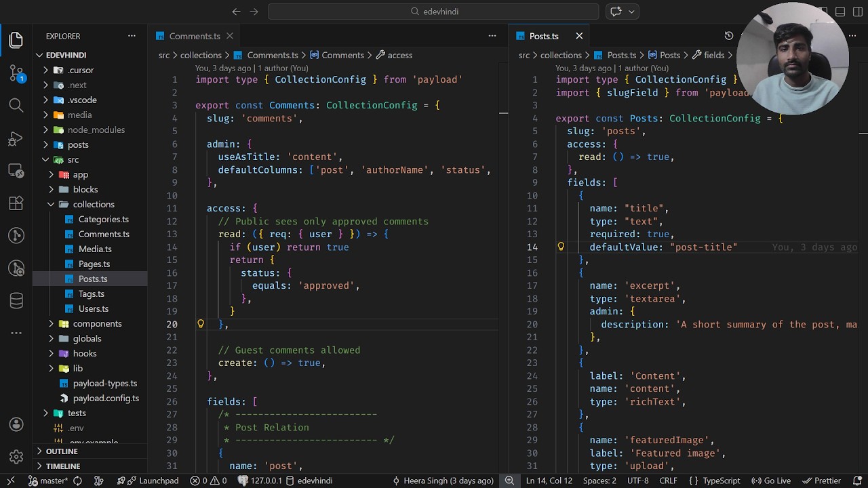The height and width of the screenshot is (488, 868).
Task: Toggle Go Live server
Action: [771, 481]
